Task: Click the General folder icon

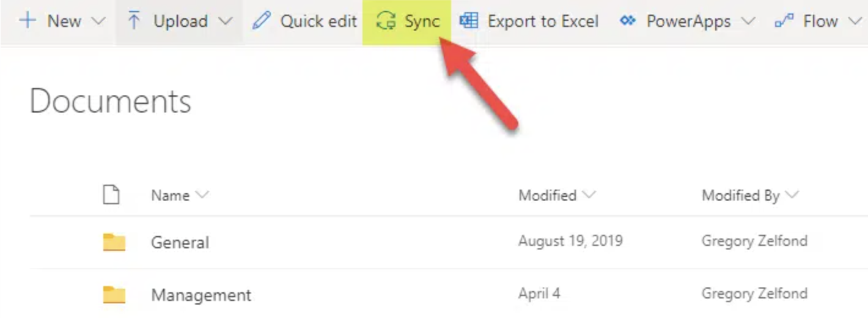Action: 114,243
